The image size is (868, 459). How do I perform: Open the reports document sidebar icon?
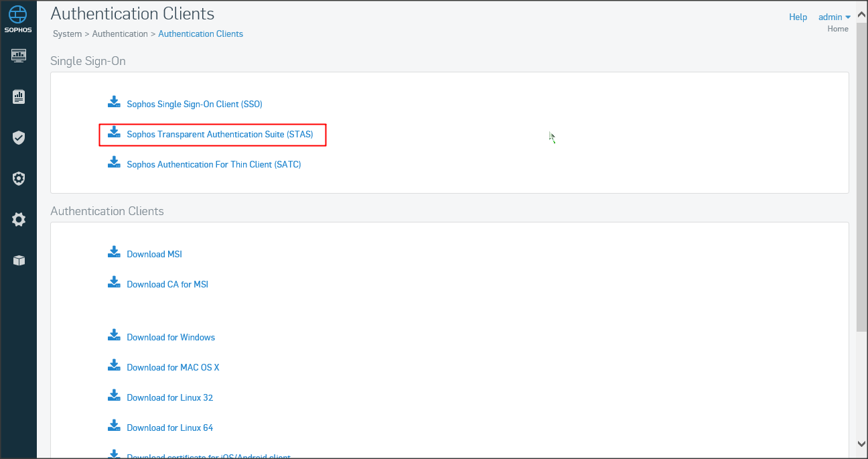[x=19, y=97]
